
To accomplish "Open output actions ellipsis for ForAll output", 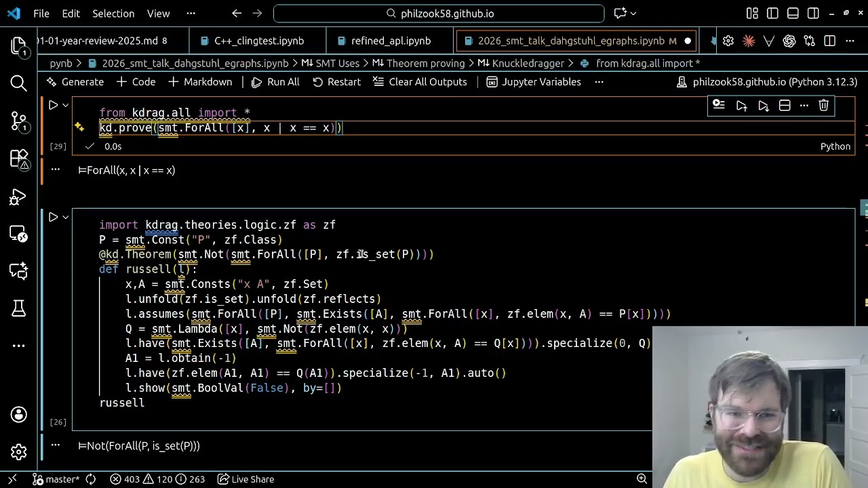I will [x=56, y=169].
